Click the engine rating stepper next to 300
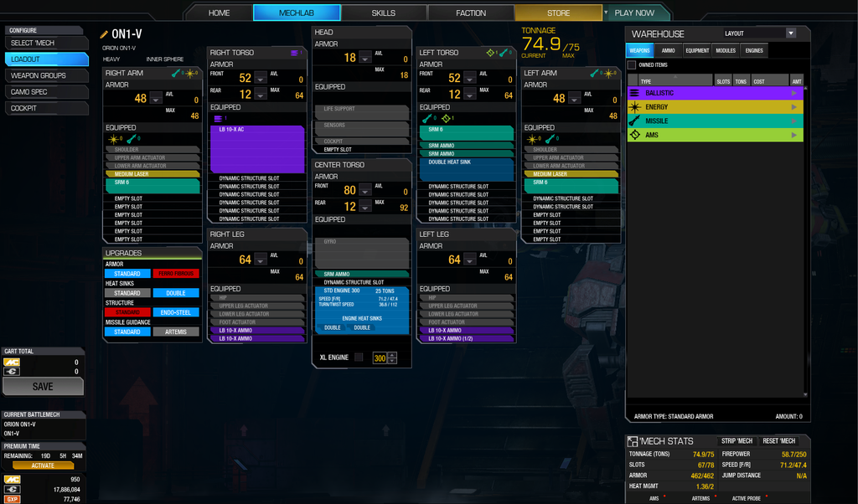Image resolution: width=858 pixels, height=504 pixels. [x=392, y=357]
